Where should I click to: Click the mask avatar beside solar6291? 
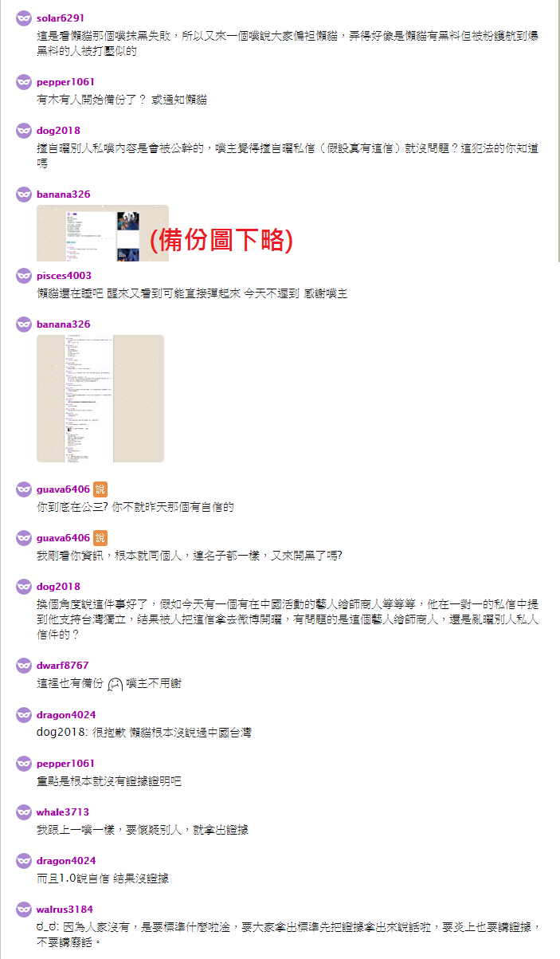[x=24, y=18]
